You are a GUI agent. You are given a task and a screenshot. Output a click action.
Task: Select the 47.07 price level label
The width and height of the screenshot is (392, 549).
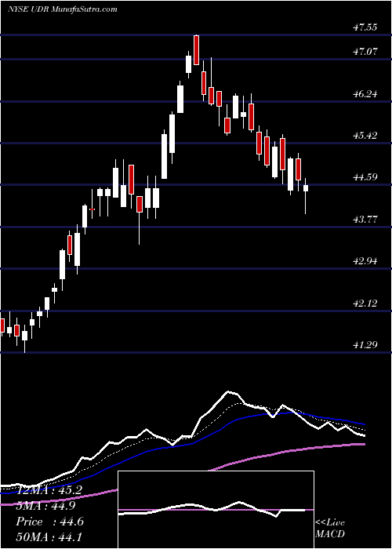point(365,52)
